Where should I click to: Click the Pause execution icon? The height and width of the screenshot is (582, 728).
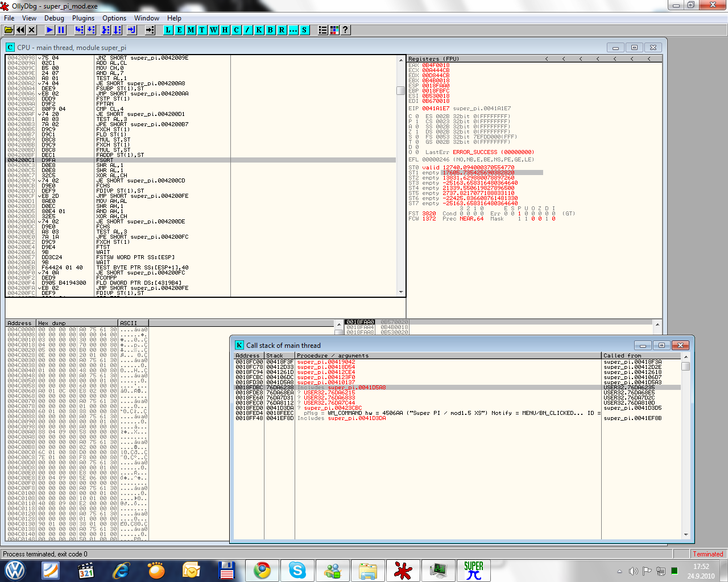click(x=61, y=30)
